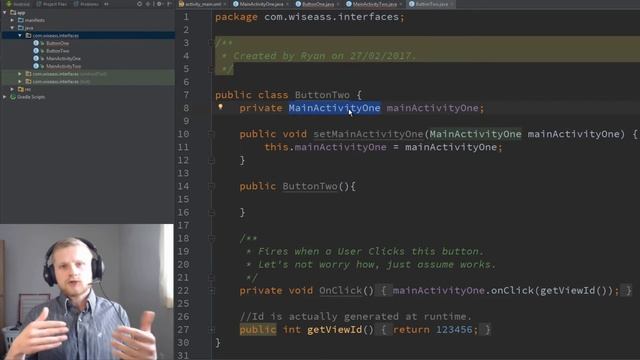Image resolution: width=640 pixels, height=360 pixels.
Task: Click the comment 'Created by Ryan on 27/02/2017'
Action: pyautogui.click(x=324, y=56)
